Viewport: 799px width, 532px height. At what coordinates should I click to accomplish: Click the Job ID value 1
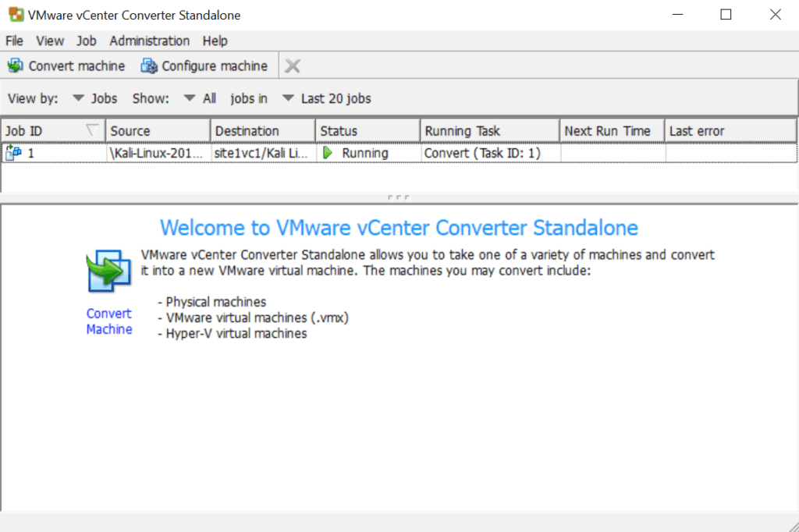30,153
